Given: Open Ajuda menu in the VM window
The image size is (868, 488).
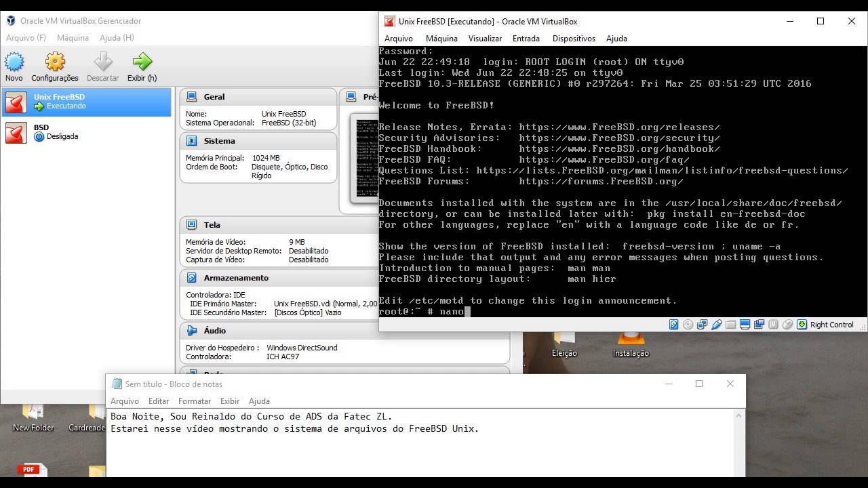Looking at the screenshot, I should pyautogui.click(x=616, y=39).
